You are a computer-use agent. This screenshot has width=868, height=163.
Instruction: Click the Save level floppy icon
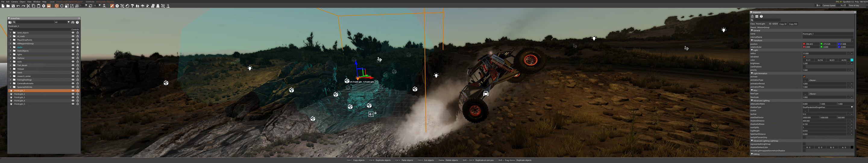pos(13,6)
